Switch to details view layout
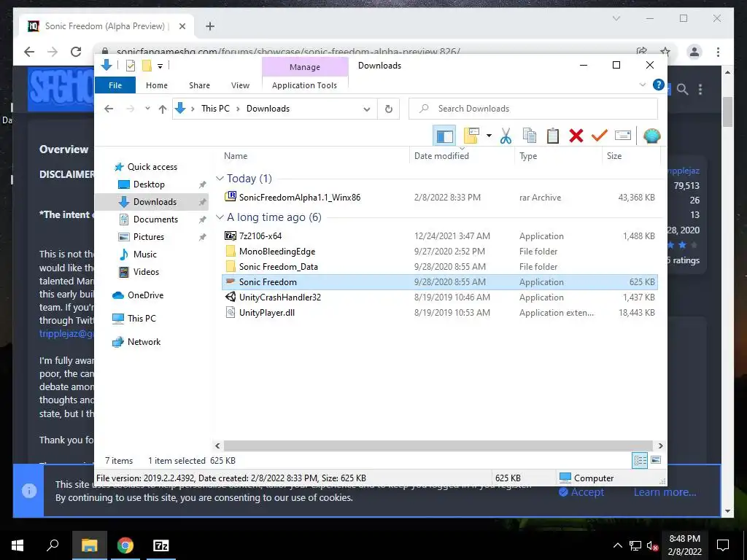The width and height of the screenshot is (747, 560). tap(639, 460)
